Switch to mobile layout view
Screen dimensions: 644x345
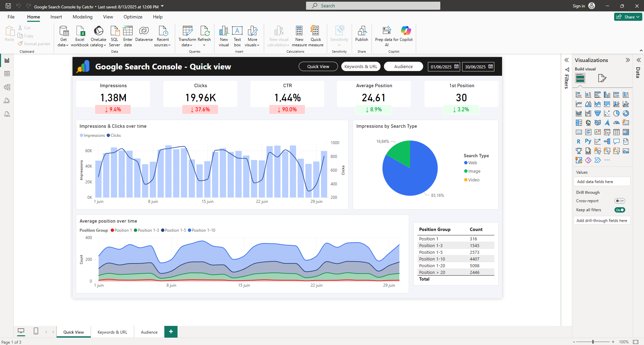pyautogui.click(x=36, y=331)
